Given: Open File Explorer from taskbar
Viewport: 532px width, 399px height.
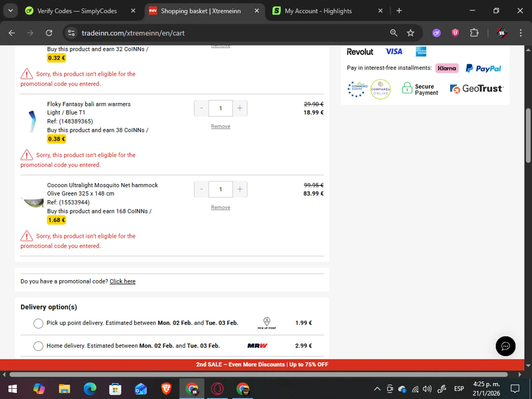Looking at the screenshot, I should click(64, 389).
